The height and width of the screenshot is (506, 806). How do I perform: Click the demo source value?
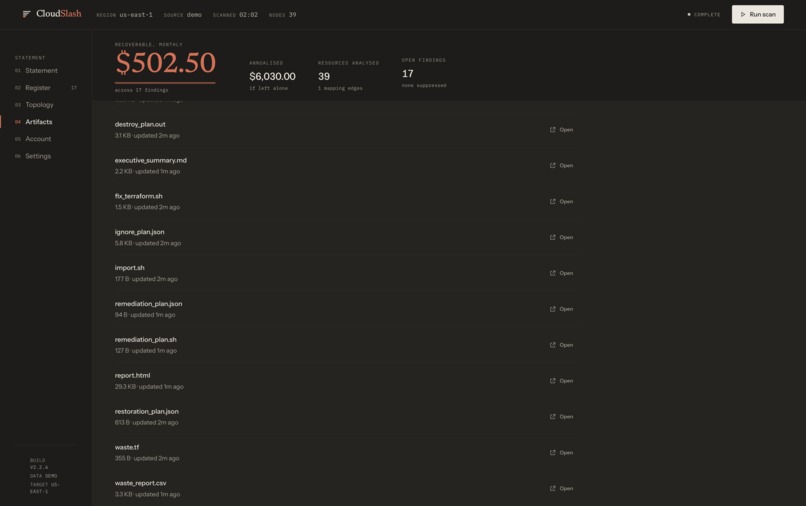[x=194, y=15]
